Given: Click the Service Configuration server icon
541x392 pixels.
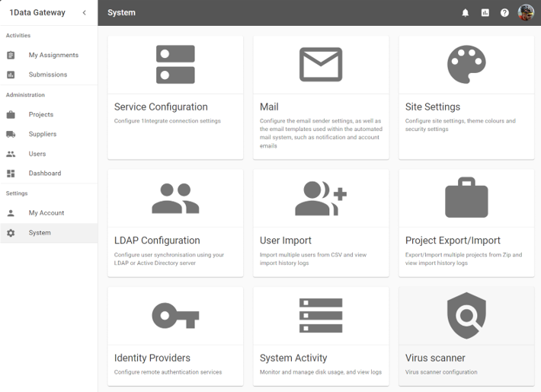Looking at the screenshot, I should [x=175, y=64].
